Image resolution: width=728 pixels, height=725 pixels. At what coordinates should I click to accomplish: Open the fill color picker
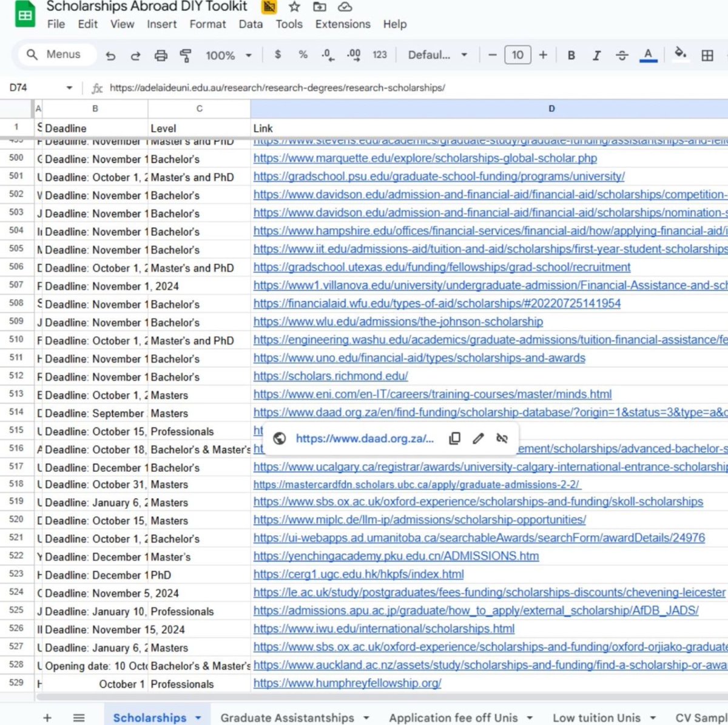[681, 54]
